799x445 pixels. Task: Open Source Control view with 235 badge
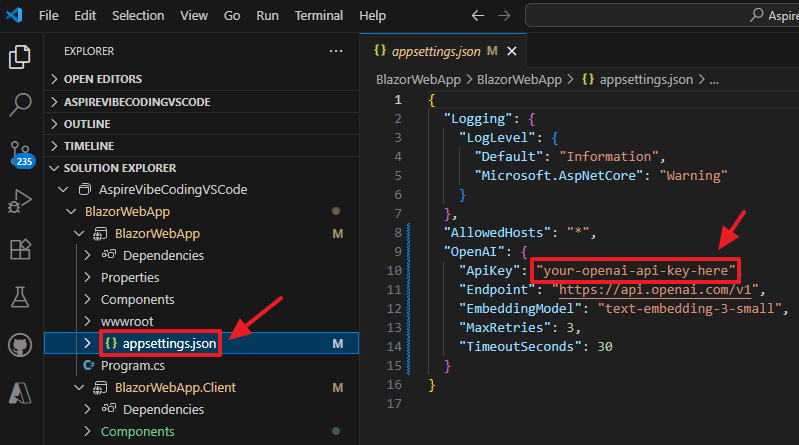[21, 154]
